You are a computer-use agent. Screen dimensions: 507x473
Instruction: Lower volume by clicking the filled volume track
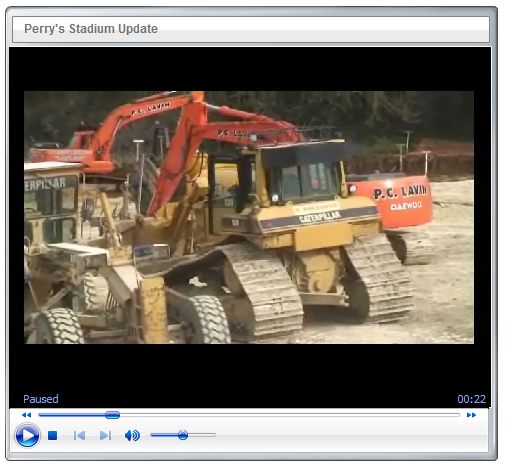coord(164,435)
